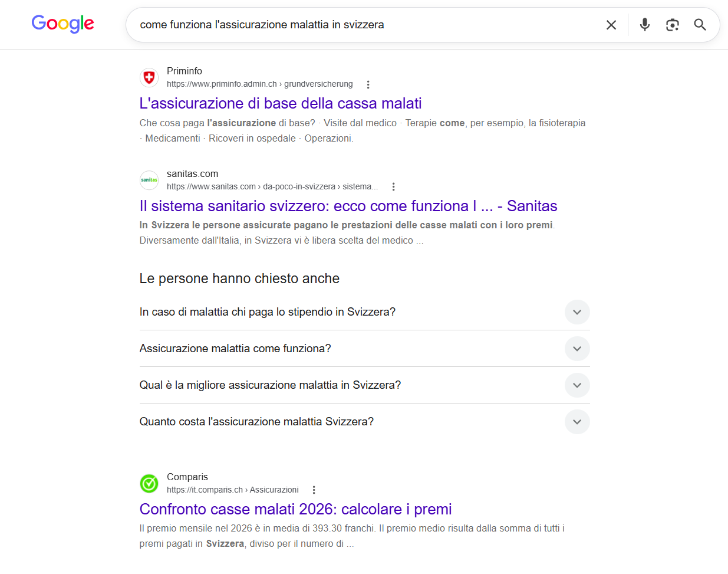Open Google Lens image search icon
This screenshot has height=574, width=728.
673,25
